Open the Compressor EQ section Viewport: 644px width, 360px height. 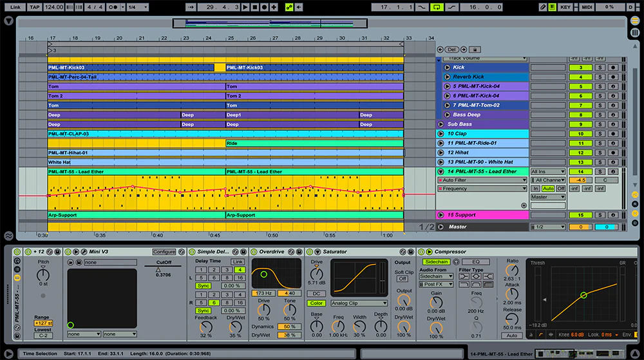[476, 262]
